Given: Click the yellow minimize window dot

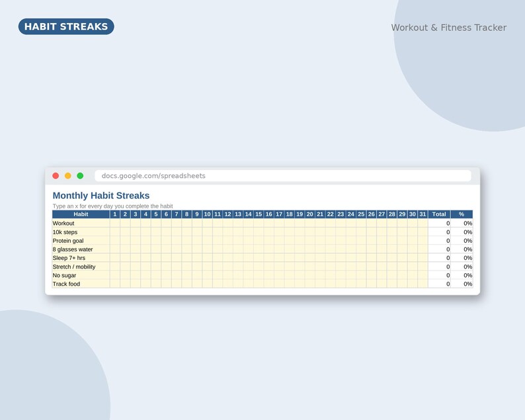Looking at the screenshot, I should [68, 176].
